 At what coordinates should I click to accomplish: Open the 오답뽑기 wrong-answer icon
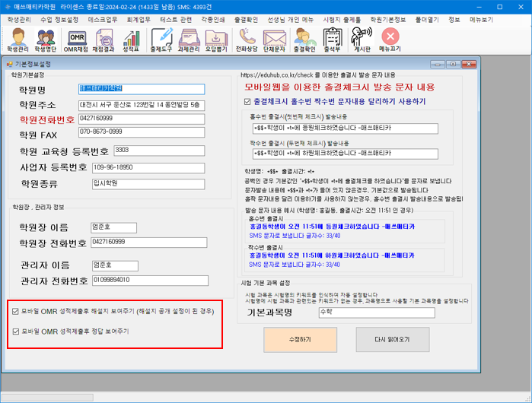[216, 40]
